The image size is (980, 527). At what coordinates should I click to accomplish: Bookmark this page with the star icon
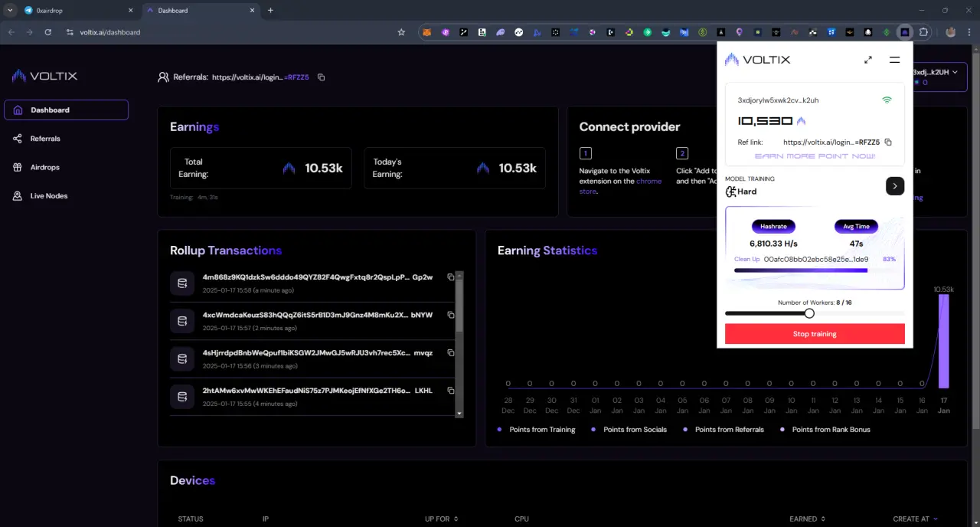(401, 32)
